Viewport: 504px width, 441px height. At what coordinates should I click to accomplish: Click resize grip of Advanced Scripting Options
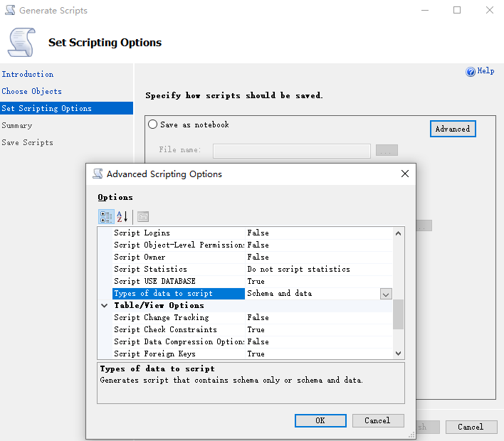[411, 435]
